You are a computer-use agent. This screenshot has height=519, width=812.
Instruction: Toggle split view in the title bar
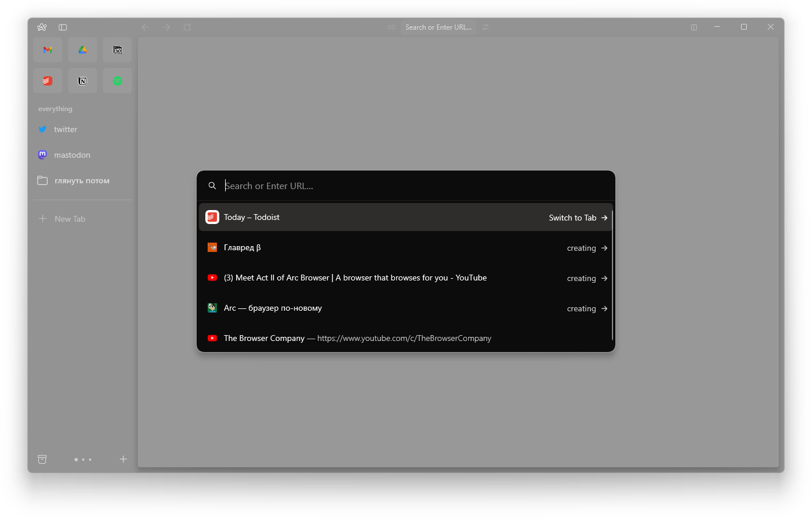click(694, 27)
